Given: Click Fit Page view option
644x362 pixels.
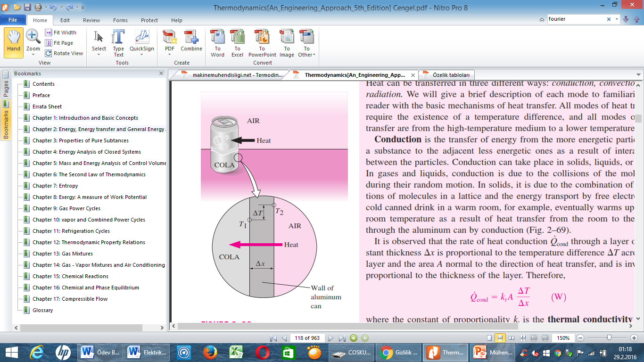Looking at the screenshot, I should click(x=59, y=43).
